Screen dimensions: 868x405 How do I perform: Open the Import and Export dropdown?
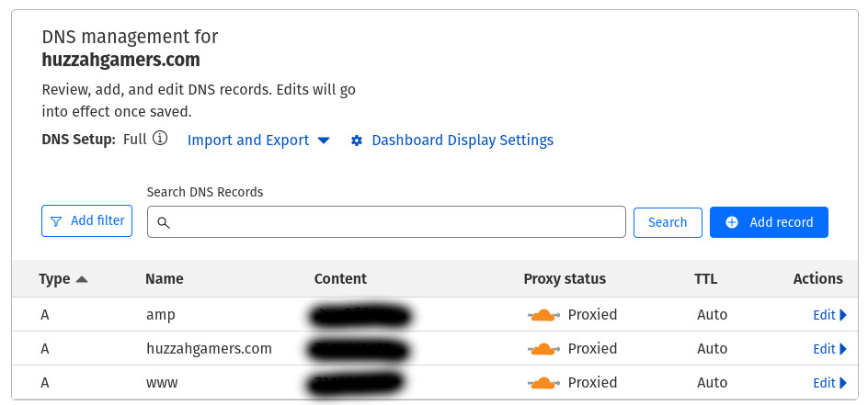[258, 141]
